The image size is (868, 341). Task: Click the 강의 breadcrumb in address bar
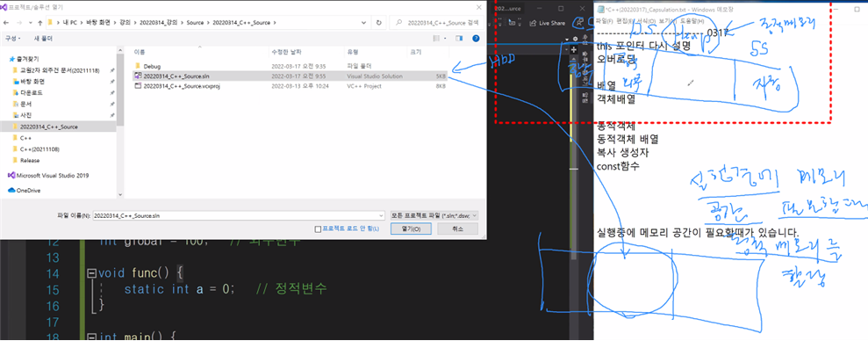[126, 23]
